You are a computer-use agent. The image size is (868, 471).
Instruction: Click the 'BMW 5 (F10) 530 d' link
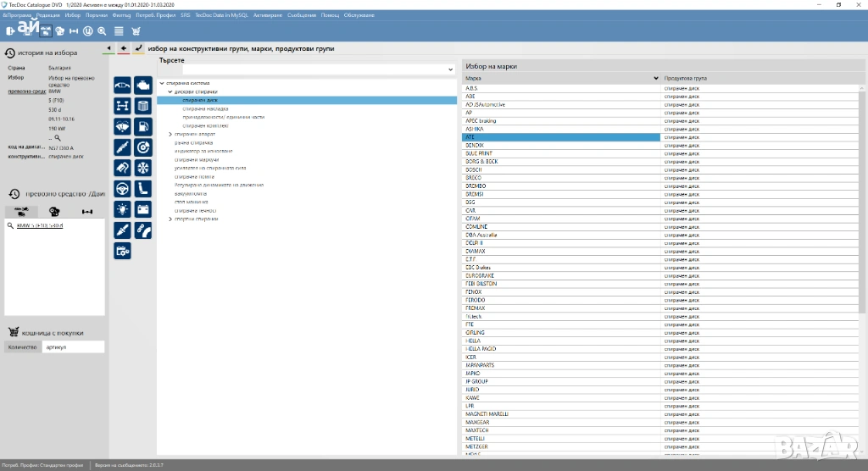point(40,225)
